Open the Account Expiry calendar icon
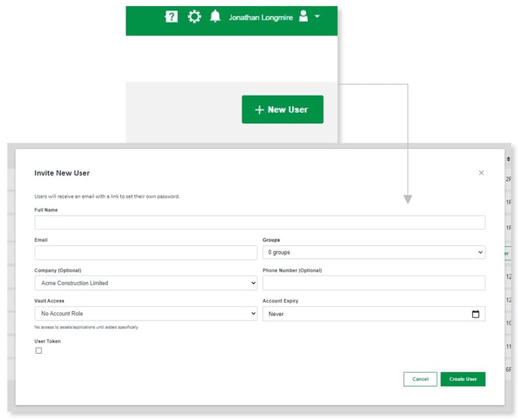The image size is (518, 420). pos(475,314)
